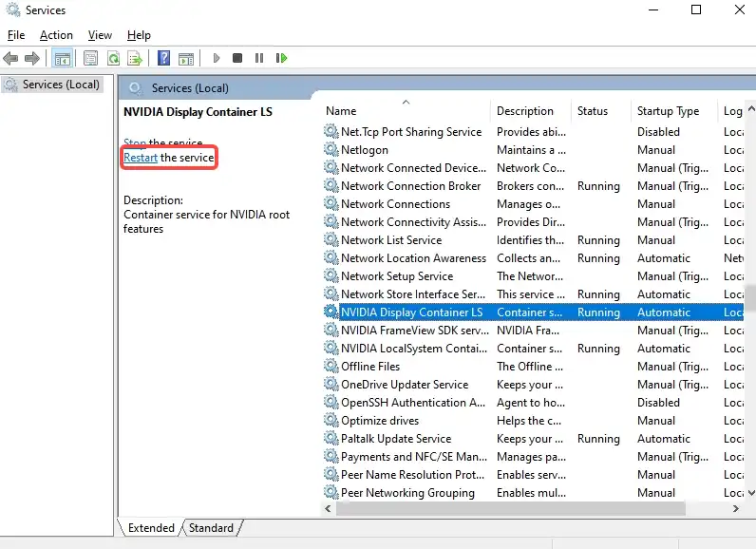Click gear icon of Net.Tcp Port Sharing Service
This screenshot has width=756, height=549.
coord(331,131)
